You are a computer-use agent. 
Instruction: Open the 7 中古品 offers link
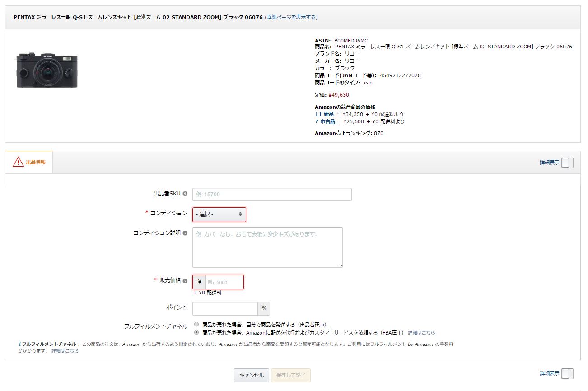pos(325,121)
